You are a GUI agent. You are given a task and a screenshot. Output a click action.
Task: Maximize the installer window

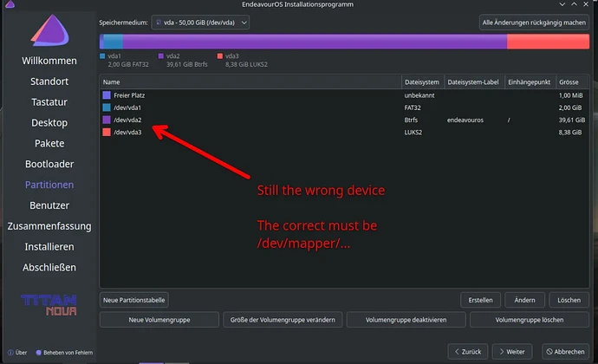(x=574, y=4)
